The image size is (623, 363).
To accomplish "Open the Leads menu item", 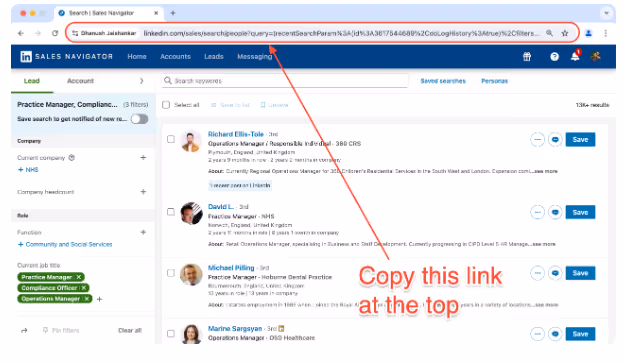I will pos(214,57).
